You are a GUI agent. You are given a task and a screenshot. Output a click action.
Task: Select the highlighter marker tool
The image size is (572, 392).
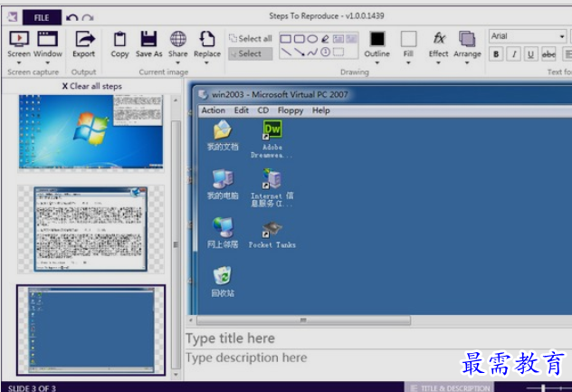pos(326,39)
